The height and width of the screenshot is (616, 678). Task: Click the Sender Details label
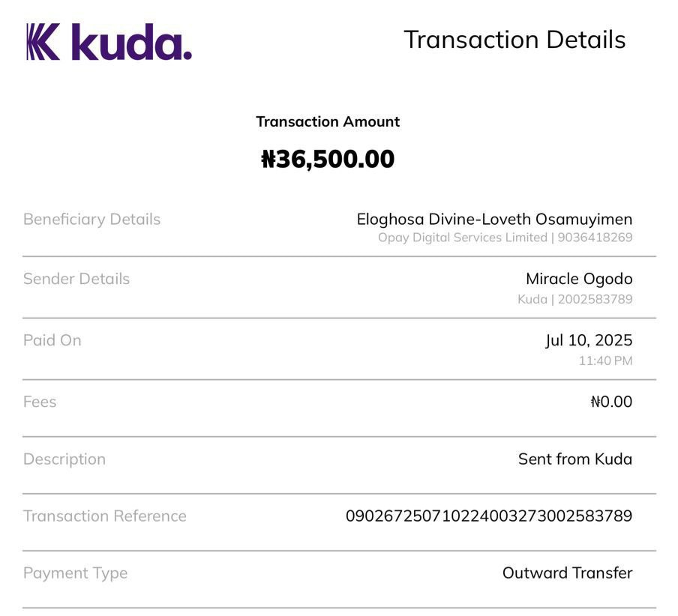tap(76, 279)
